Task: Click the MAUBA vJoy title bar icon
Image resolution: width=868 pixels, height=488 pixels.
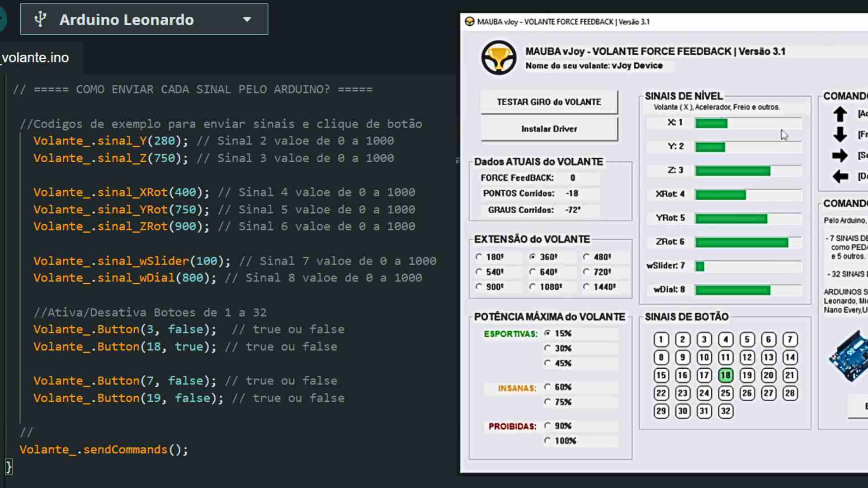Action: click(469, 22)
